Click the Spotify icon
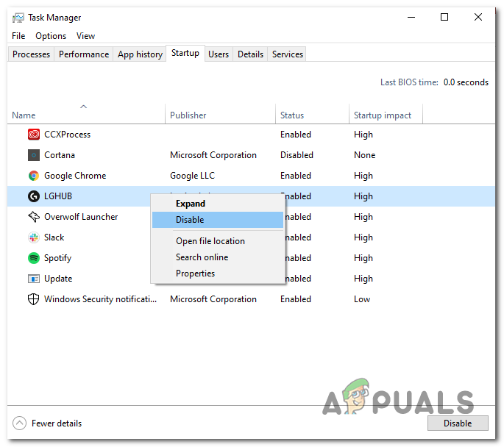 pos(34,258)
